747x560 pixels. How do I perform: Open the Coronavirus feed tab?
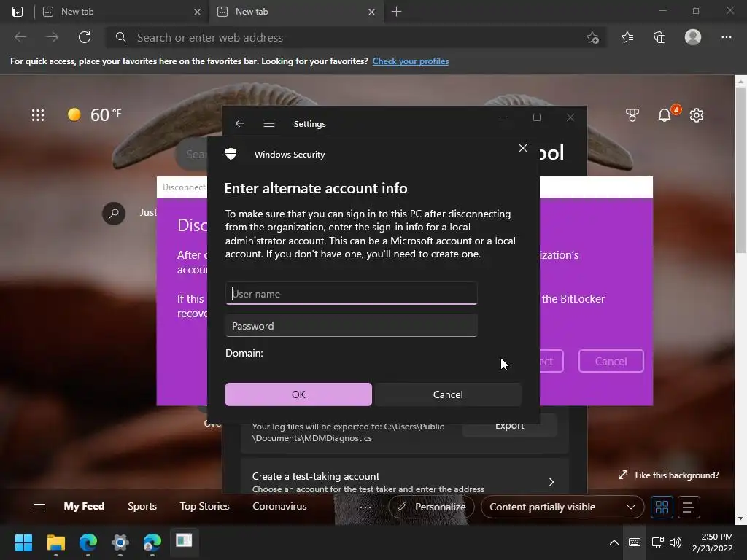[x=279, y=506]
